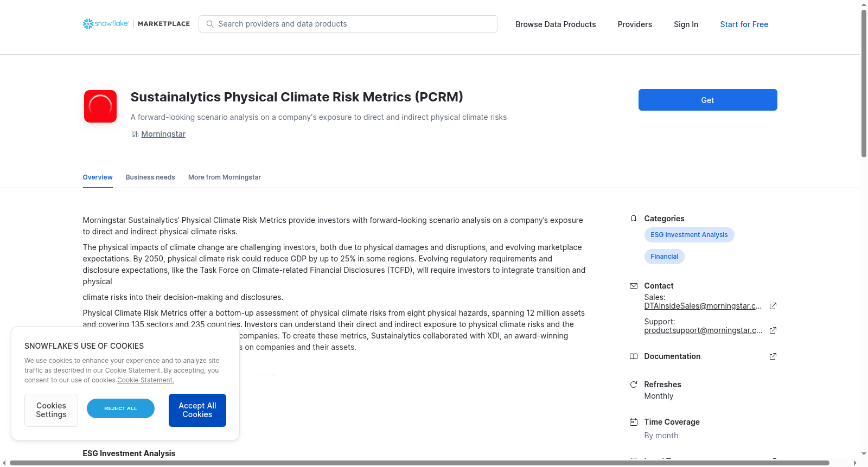Viewport: 868px width, 467px height.
Task: Click Start for Free link
Action: [744, 24]
